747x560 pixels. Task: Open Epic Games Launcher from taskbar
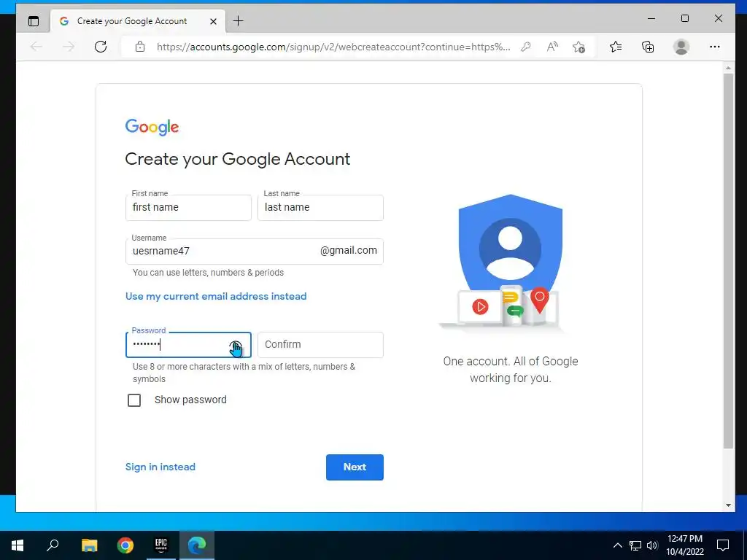pos(161,545)
